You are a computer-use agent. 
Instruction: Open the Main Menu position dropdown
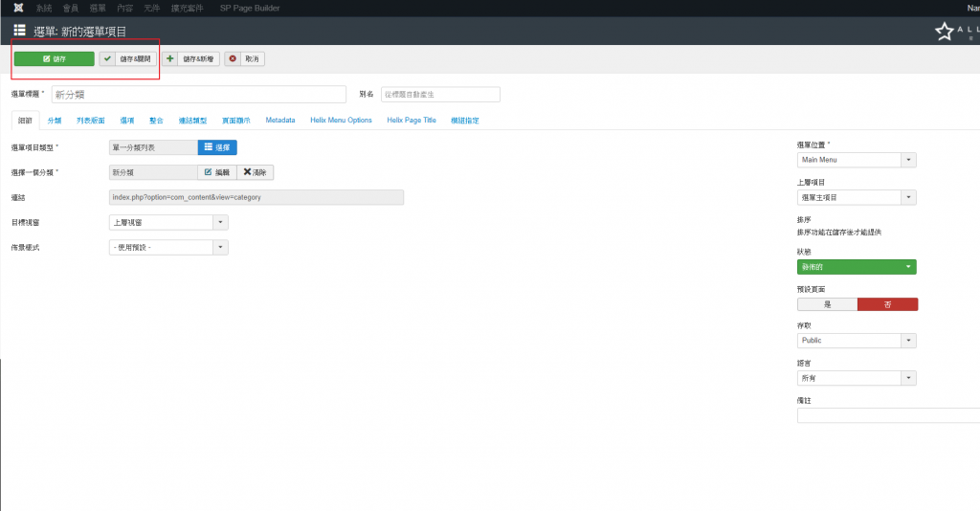coord(857,160)
